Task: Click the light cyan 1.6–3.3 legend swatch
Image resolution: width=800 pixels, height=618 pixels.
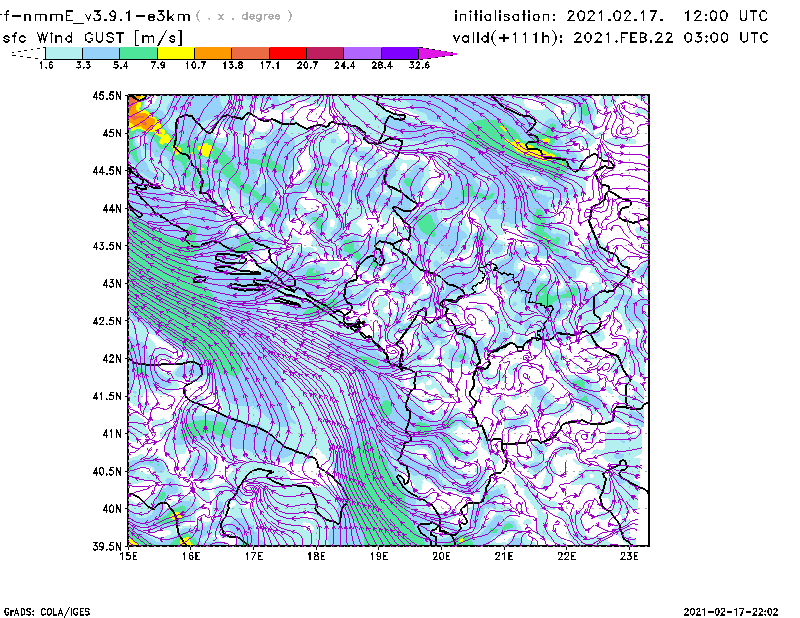Action: pyautogui.click(x=64, y=53)
